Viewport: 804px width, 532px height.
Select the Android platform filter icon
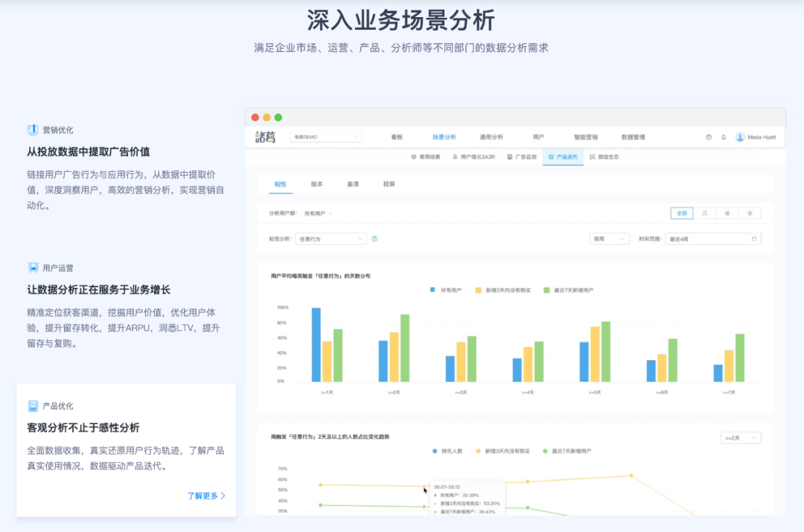click(x=750, y=214)
